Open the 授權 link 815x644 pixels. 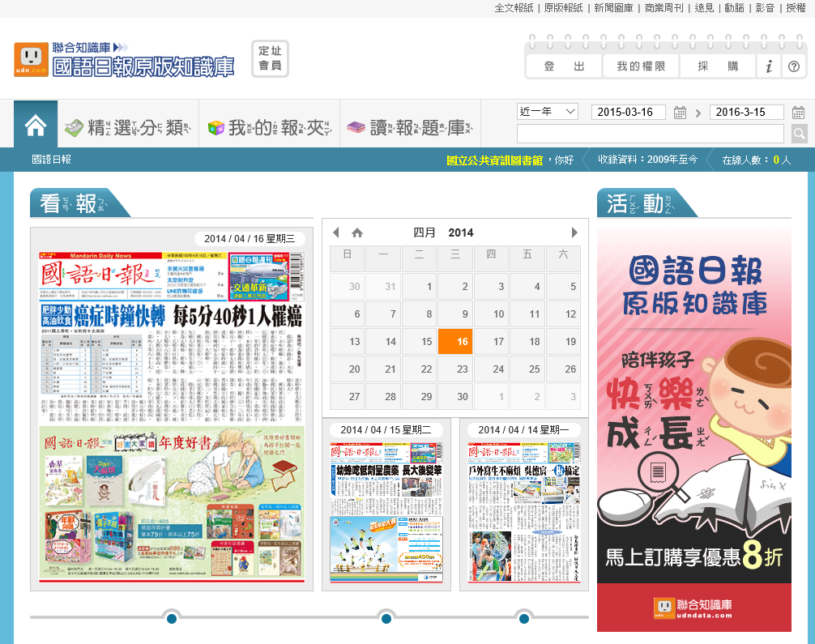796,8
